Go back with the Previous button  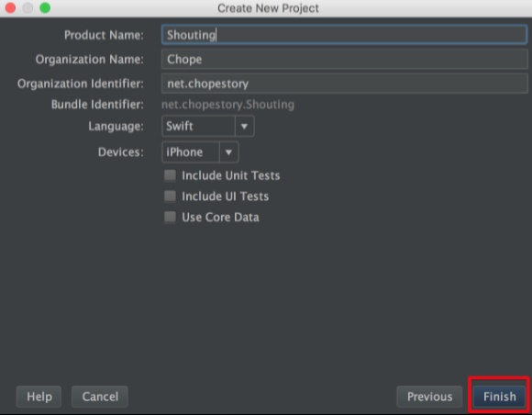pos(429,397)
